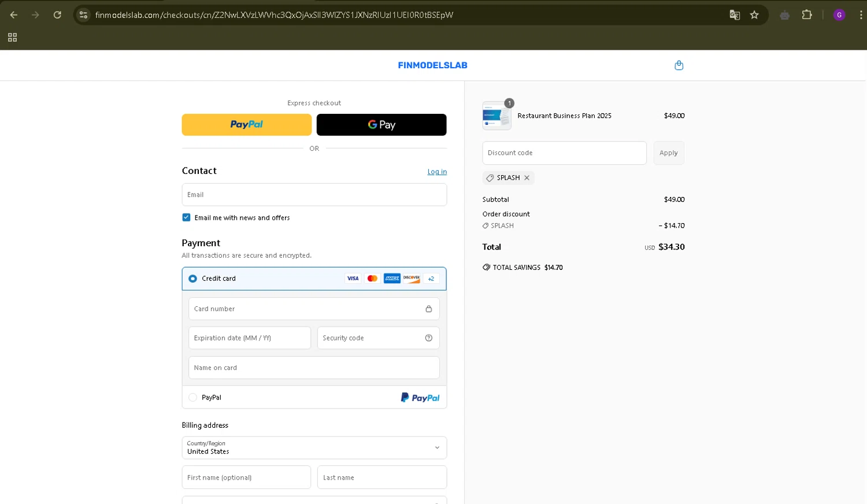The image size is (867, 504).
Task: Open the Chrome profile avatar G
Action: point(839,15)
